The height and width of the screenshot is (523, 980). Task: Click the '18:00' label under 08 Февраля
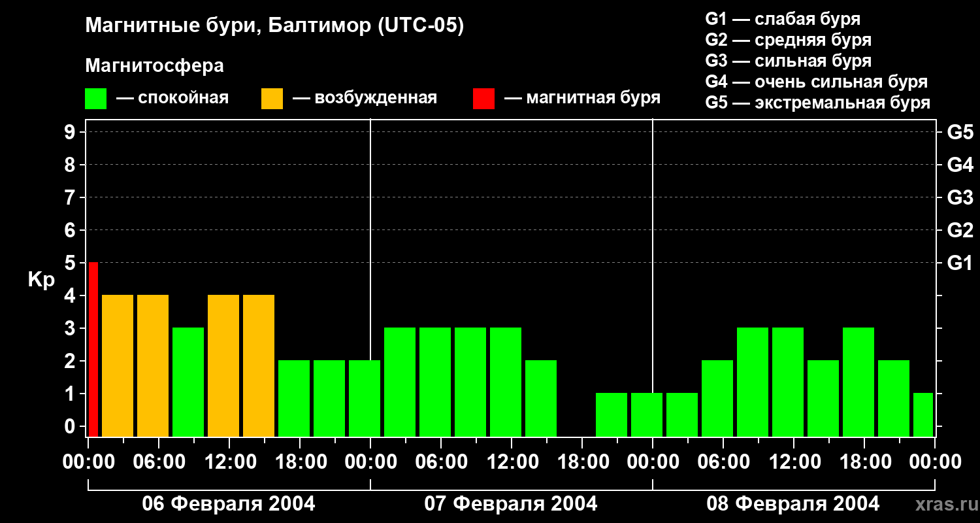tap(864, 462)
